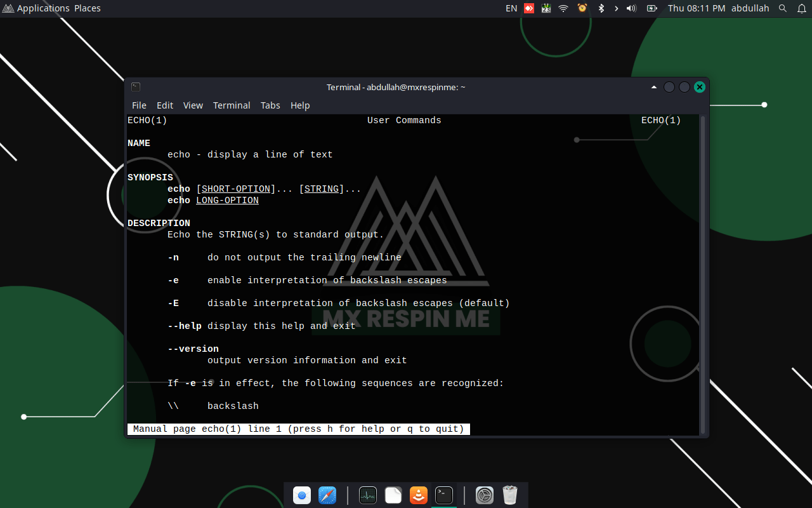This screenshot has height=508, width=812.
Task: Click the "Manual page echo(1) line 1" status line
Action: [299, 429]
